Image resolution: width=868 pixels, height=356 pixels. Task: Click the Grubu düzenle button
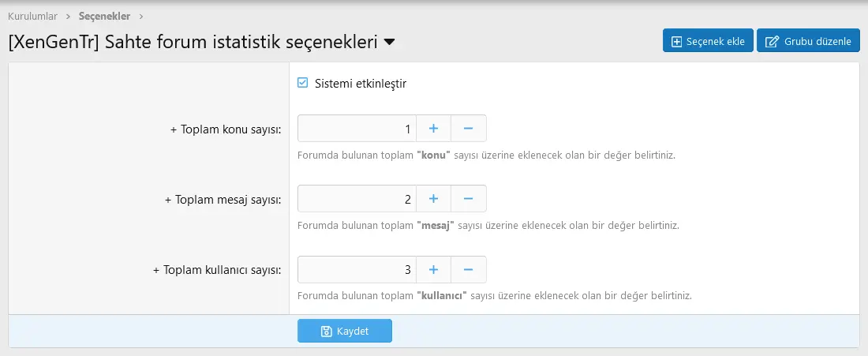(x=807, y=41)
